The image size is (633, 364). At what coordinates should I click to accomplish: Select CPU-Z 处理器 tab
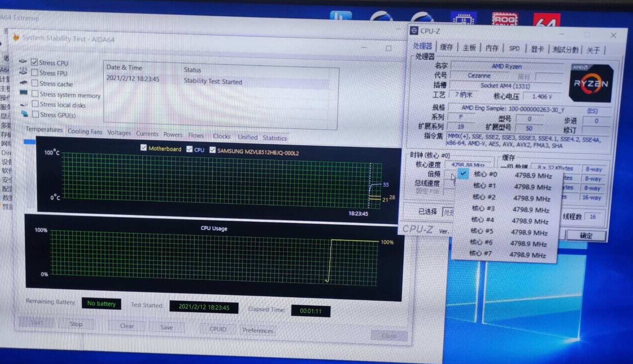click(x=423, y=46)
